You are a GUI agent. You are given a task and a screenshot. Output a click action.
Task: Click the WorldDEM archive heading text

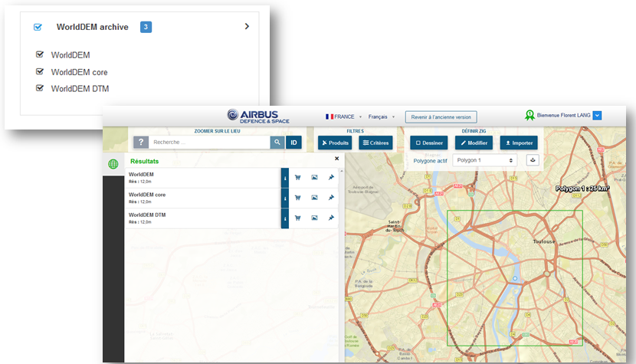click(93, 27)
